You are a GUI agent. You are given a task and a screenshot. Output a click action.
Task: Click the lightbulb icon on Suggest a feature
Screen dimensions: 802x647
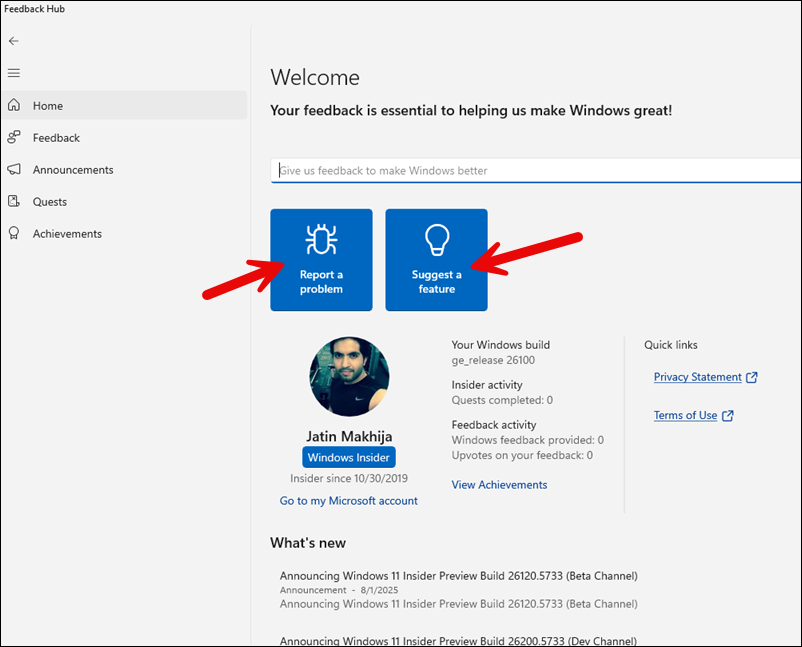[437, 239]
